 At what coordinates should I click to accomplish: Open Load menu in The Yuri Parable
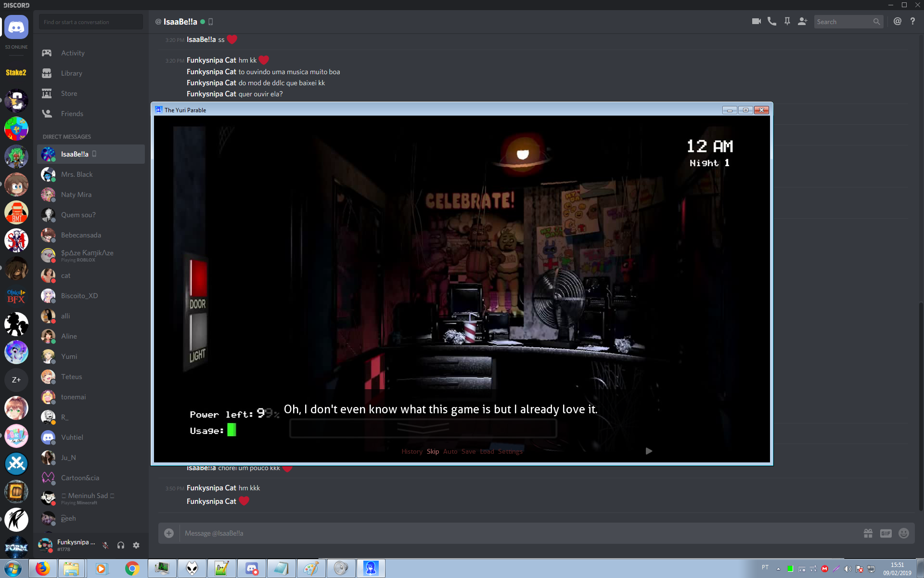487,451
